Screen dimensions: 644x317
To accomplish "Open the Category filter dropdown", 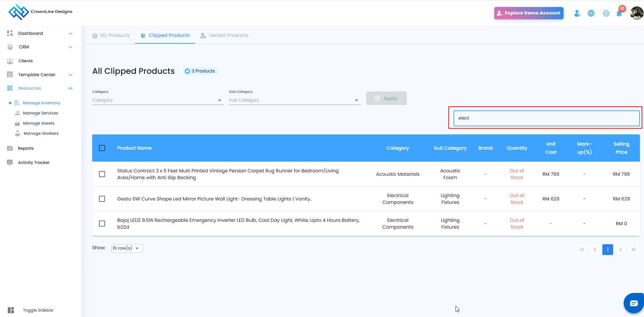I will point(158,100).
